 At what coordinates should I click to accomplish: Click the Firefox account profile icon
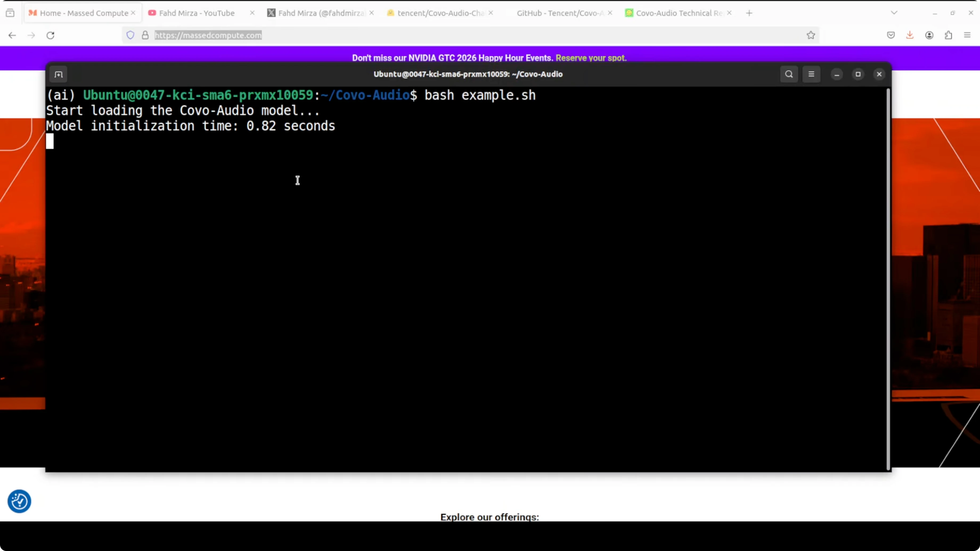pos(929,35)
